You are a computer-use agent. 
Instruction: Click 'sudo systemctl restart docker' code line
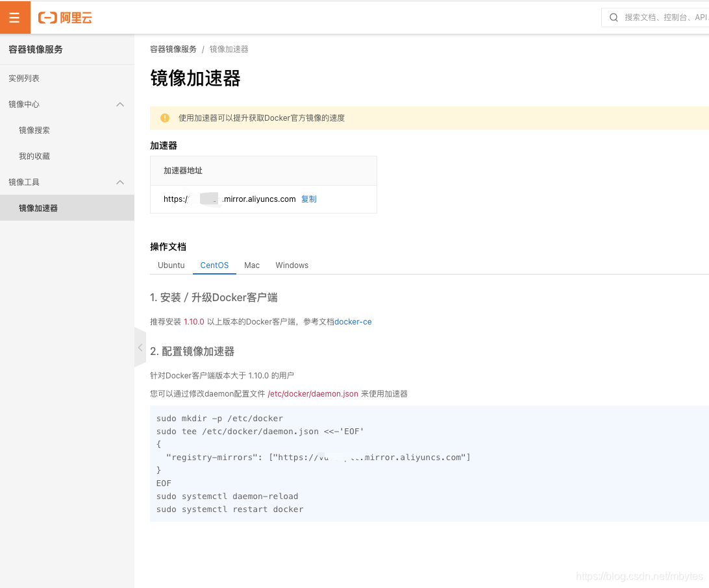coord(230,509)
